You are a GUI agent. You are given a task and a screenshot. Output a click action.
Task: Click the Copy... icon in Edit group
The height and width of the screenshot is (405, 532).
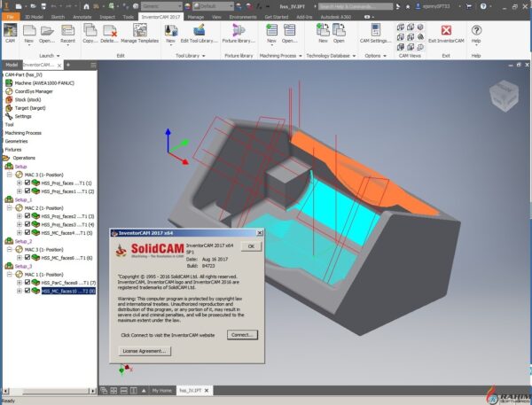[x=90, y=30]
